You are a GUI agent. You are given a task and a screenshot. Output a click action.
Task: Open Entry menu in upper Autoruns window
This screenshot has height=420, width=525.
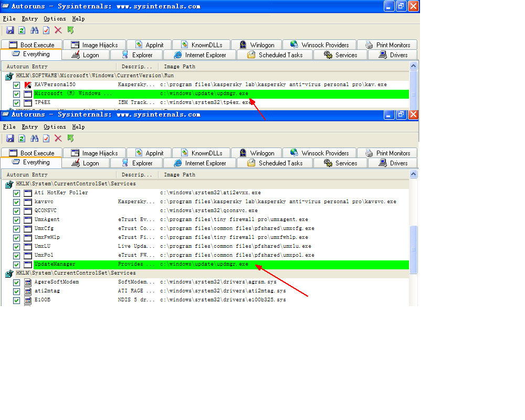(30, 19)
